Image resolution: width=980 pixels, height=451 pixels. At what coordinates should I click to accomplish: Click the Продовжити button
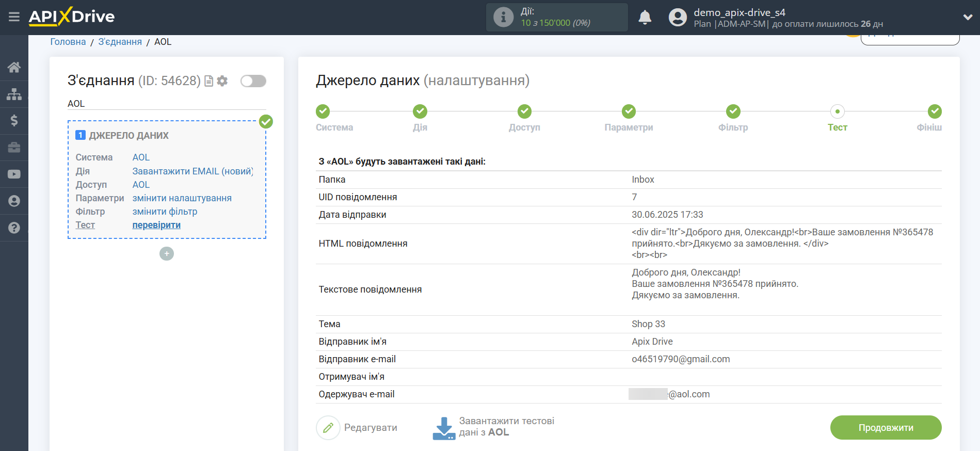886,428
